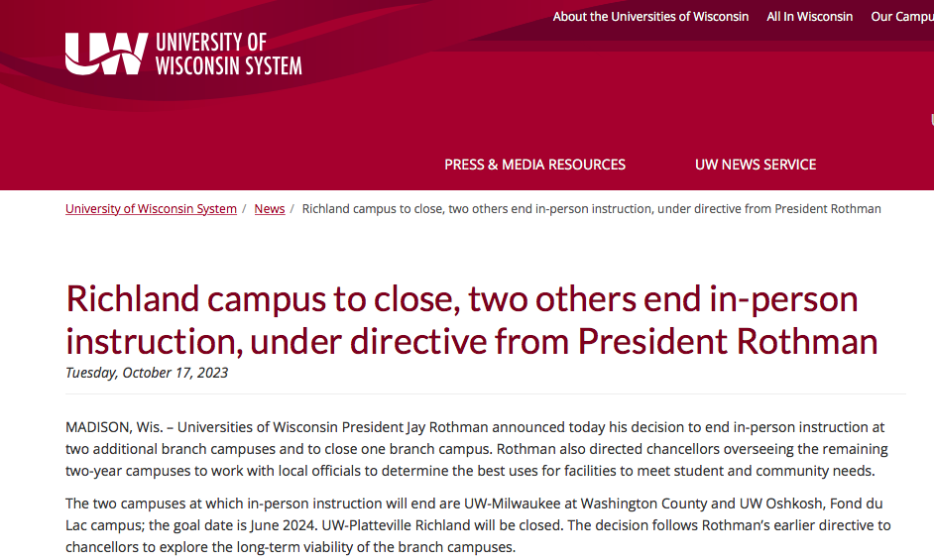Screen dimensions: 934x560
Task: Click the UW Oshkosh, Fond du text
Action: click(x=811, y=504)
